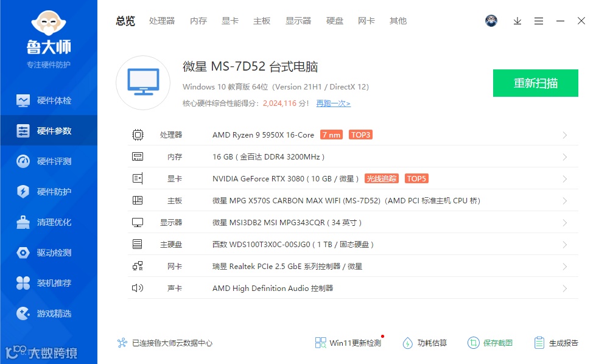Switch to the 显卡 tab
Viewport: 596px width, 364px height.
(x=230, y=21)
